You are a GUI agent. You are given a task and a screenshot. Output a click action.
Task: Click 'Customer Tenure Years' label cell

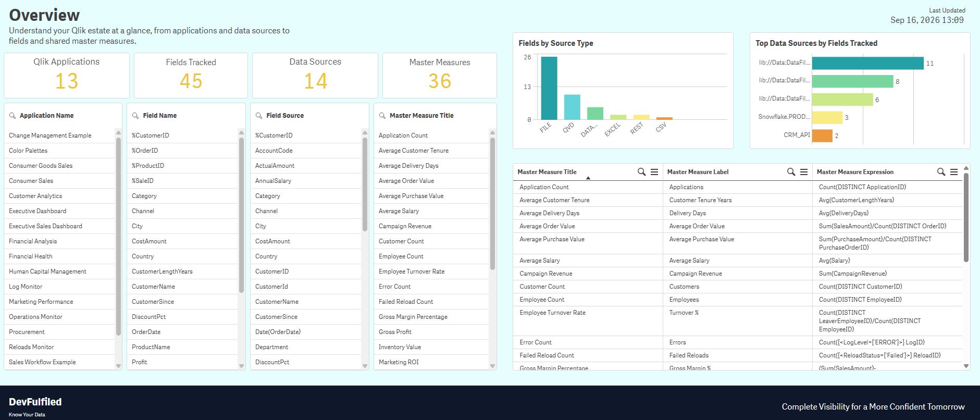point(737,200)
